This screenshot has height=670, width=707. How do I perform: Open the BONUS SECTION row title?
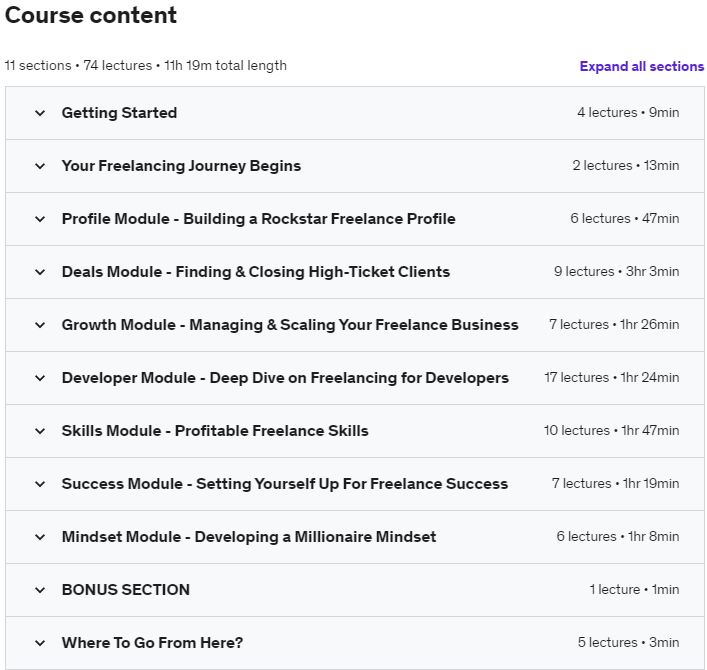[126, 590]
